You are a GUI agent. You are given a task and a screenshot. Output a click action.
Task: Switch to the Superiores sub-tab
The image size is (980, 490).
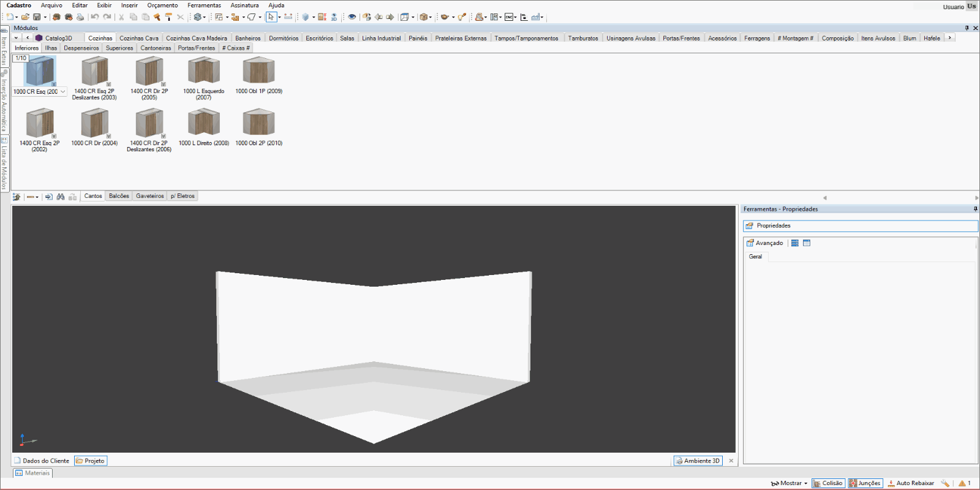click(119, 48)
